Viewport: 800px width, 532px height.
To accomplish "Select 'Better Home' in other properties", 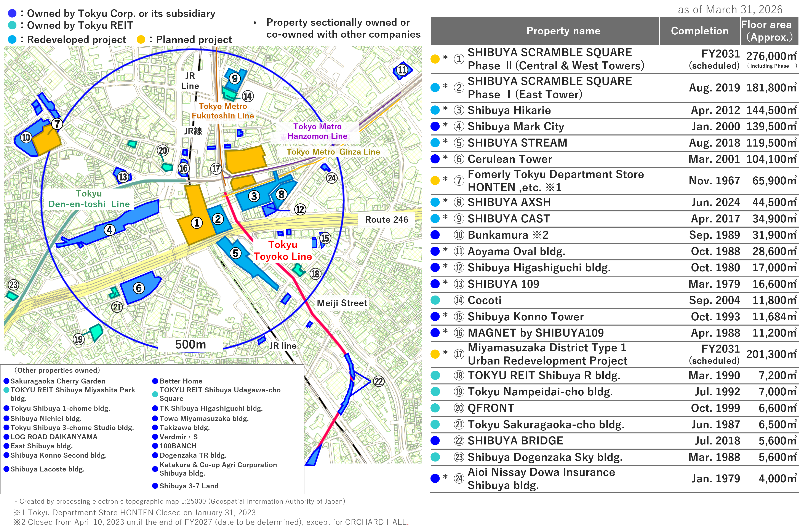I will click(181, 381).
